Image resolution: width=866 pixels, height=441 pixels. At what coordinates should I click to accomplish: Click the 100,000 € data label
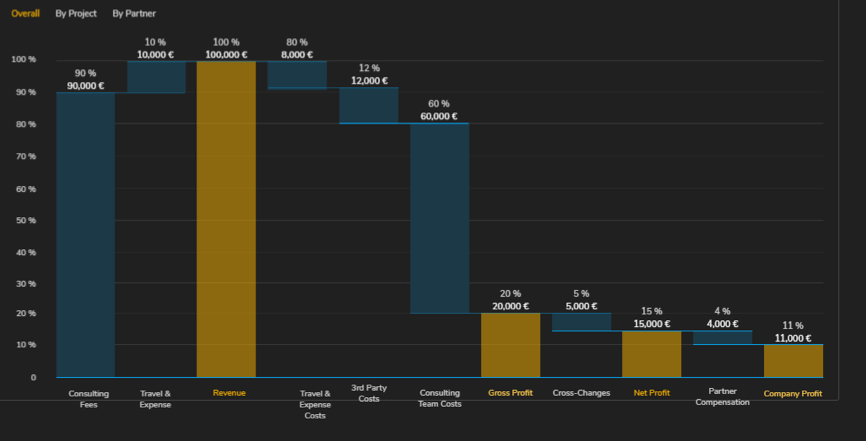(226, 55)
